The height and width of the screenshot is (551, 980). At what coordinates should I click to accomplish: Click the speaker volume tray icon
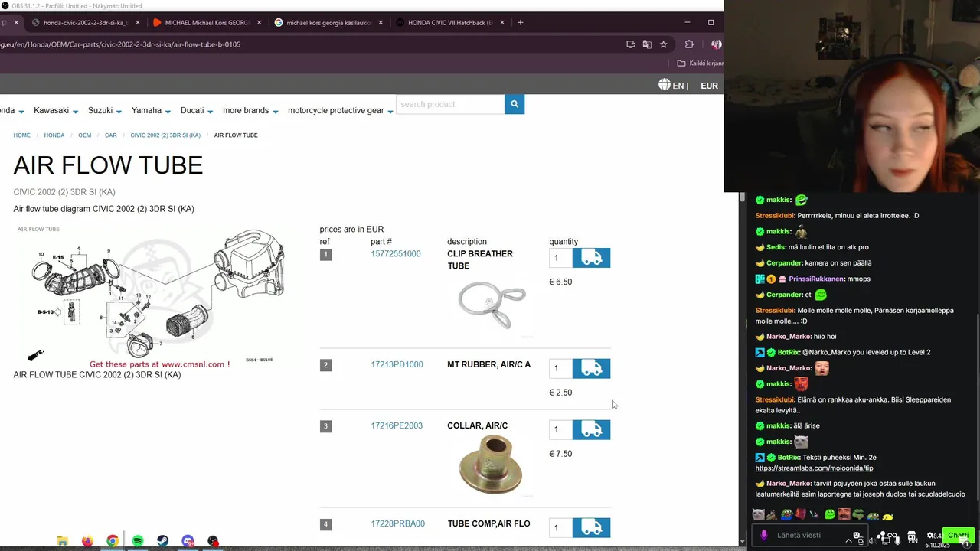pos(871,540)
